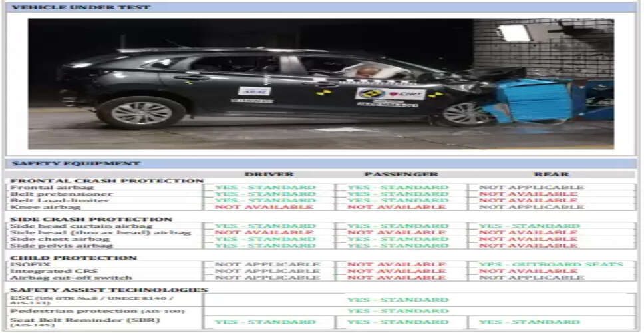Click ISOFIX rear YES - OUTBOARD SEATS cell
Screen dimensions: 644x333
click(x=550, y=264)
